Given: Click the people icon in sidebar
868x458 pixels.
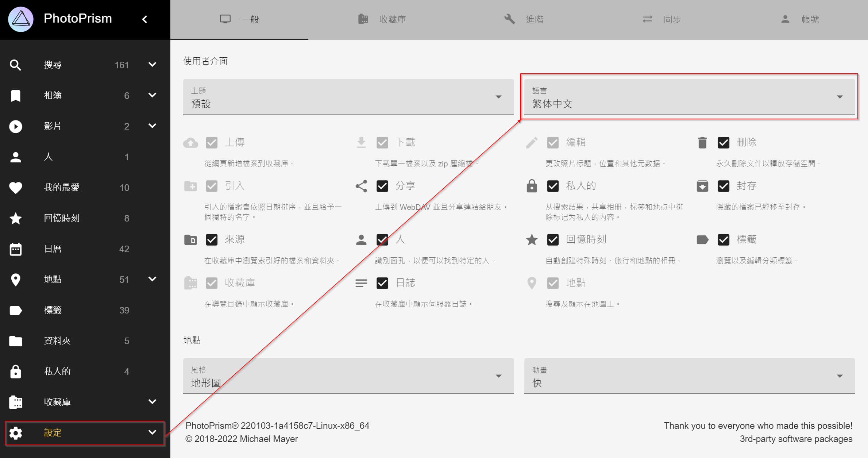Looking at the screenshot, I should coord(15,157).
